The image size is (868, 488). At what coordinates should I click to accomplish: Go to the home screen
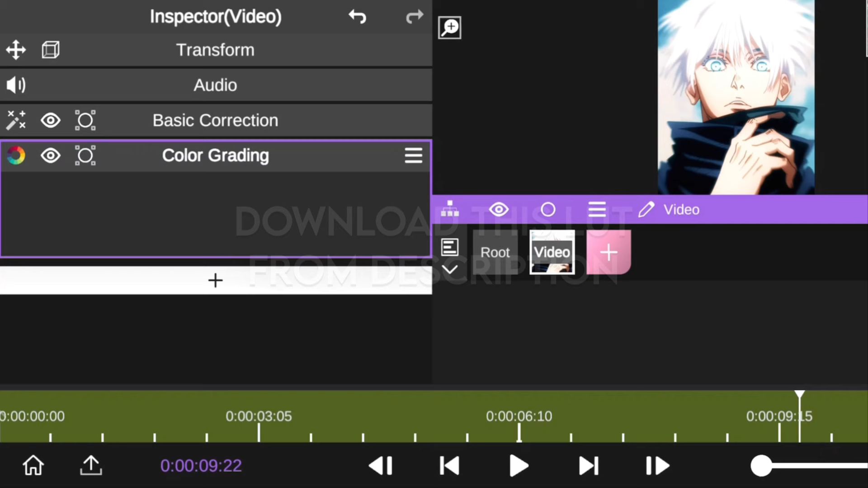coord(33,465)
